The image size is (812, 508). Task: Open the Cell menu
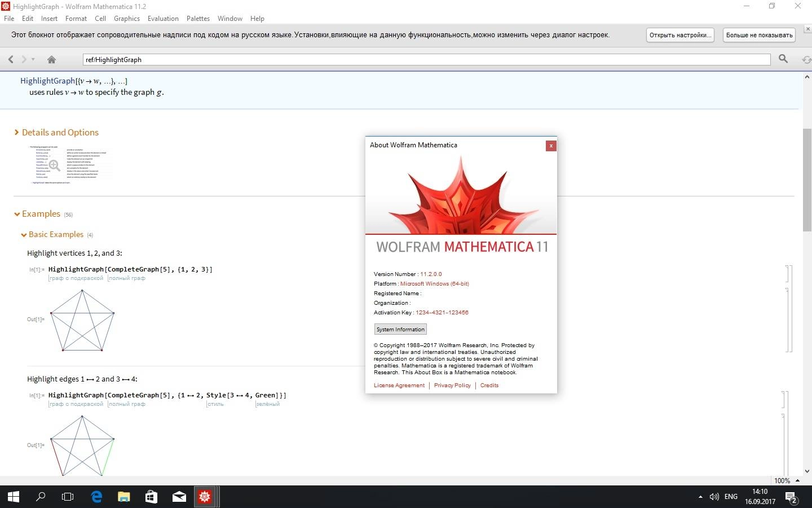[100, 18]
